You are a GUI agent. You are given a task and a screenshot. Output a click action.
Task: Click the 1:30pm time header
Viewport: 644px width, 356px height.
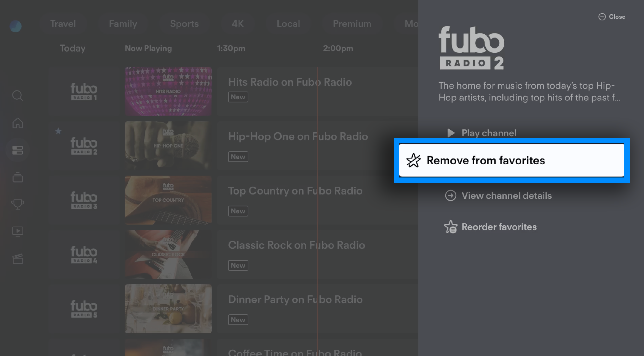pyautogui.click(x=231, y=48)
